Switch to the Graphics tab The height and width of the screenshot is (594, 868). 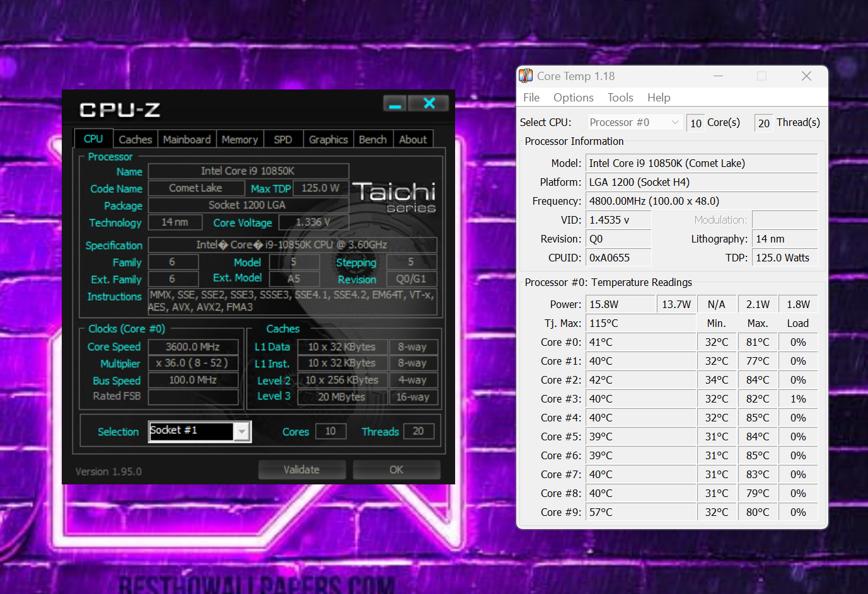click(328, 139)
